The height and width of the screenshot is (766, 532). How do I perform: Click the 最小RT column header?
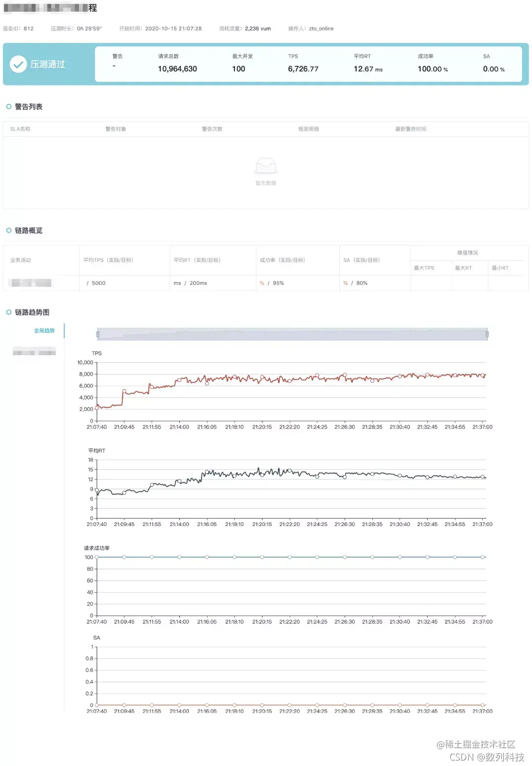500,268
